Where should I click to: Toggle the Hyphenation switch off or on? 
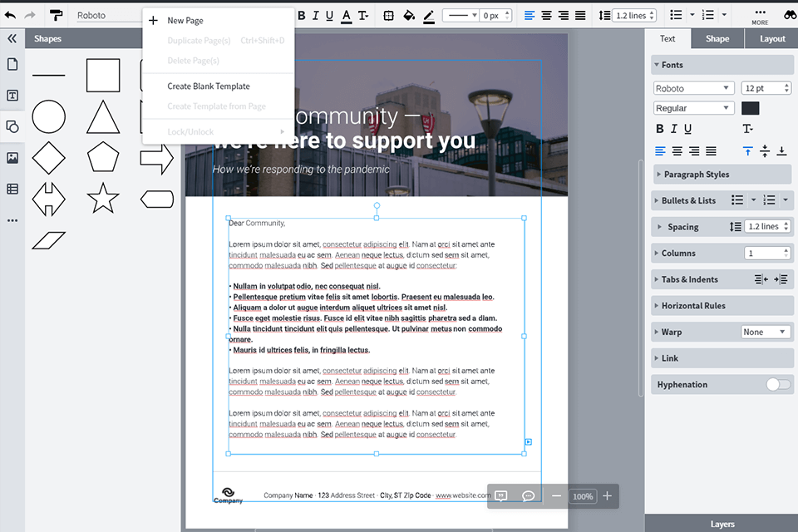tap(777, 384)
